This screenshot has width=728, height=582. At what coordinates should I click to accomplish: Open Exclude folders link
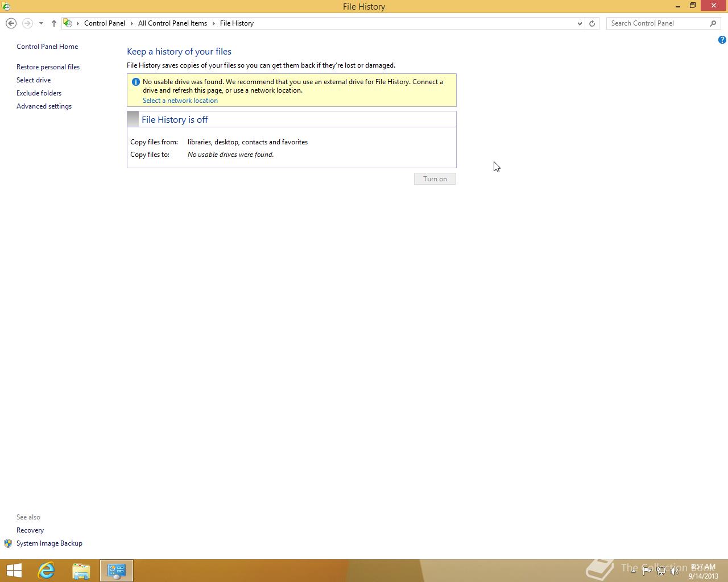coord(39,93)
